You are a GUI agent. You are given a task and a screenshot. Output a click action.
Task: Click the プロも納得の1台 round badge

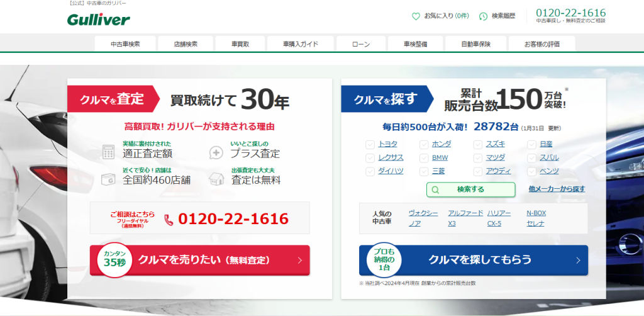[x=384, y=259]
